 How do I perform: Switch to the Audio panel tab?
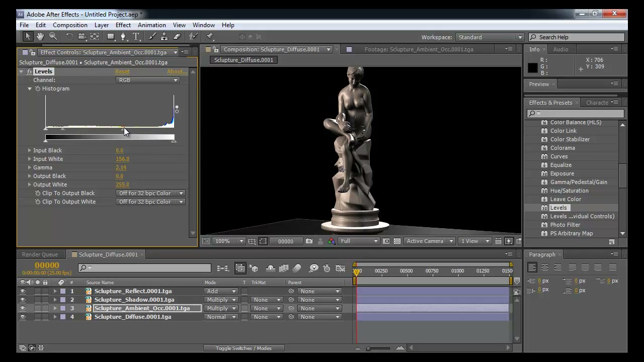pyautogui.click(x=560, y=49)
